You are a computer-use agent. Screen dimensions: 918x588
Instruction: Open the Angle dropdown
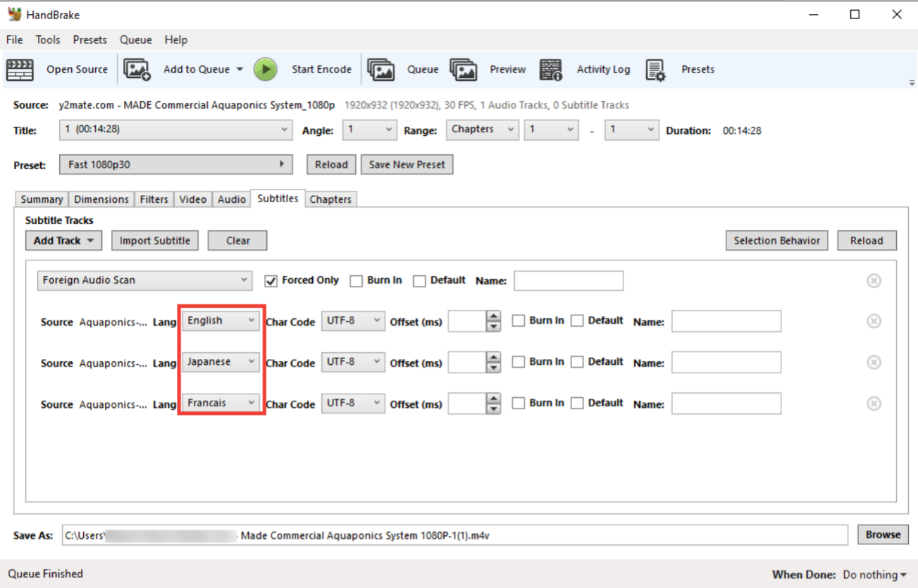[370, 130]
